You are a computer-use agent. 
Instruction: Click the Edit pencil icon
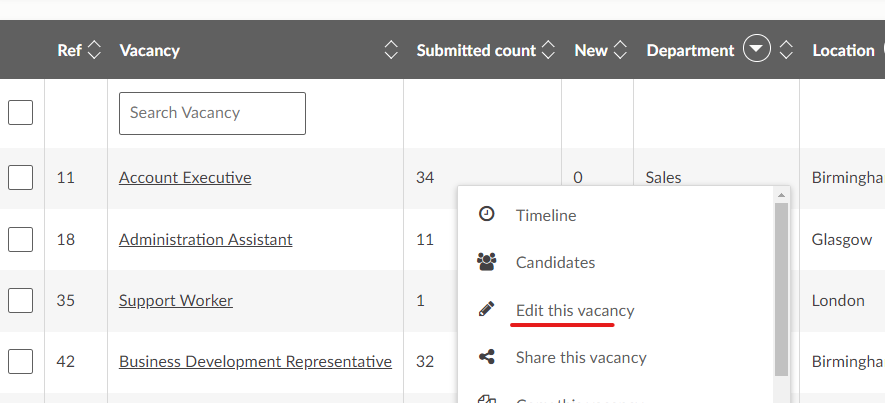487,310
